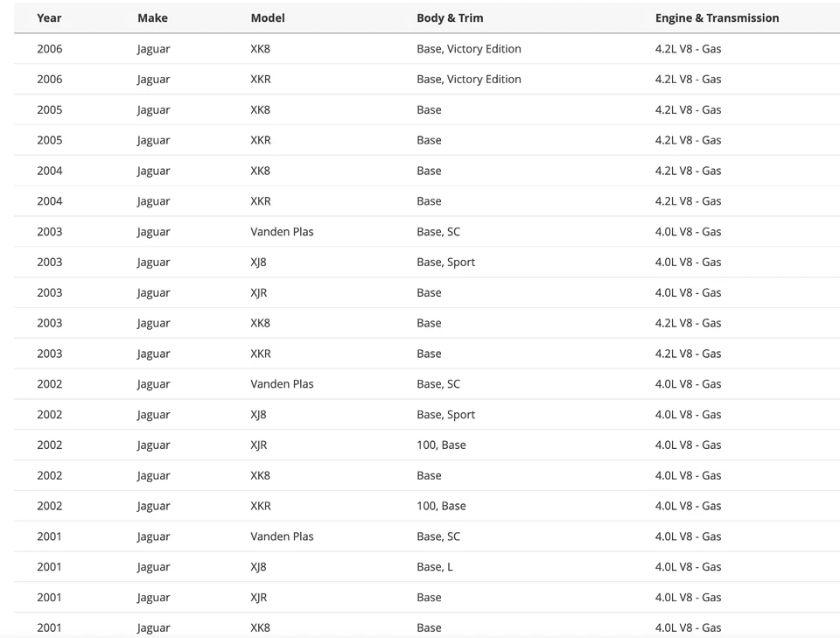The image size is (840, 638).
Task: Click the Model column header
Action: pos(268,18)
